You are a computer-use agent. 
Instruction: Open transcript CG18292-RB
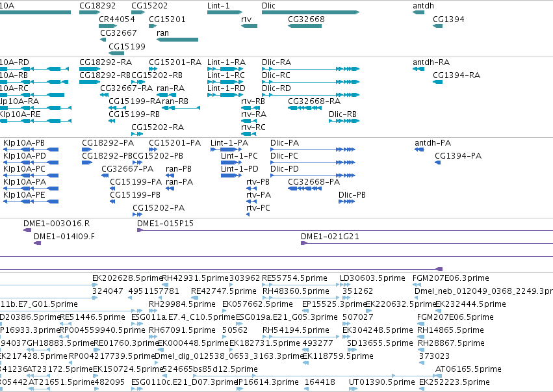coord(105,75)
